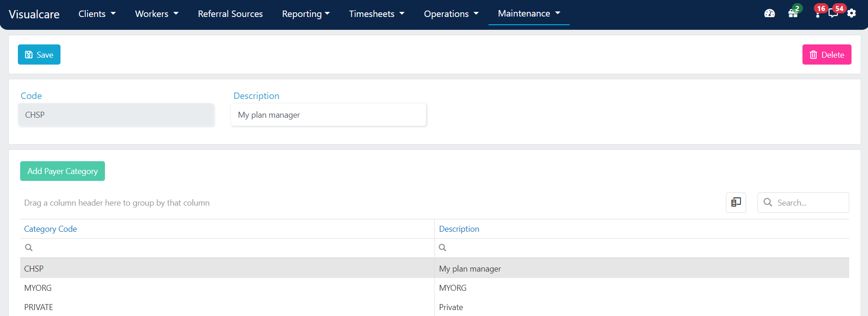The image size is (868, 316).
Task: Open the Maintenance dropdown
Action: [529, 13]
